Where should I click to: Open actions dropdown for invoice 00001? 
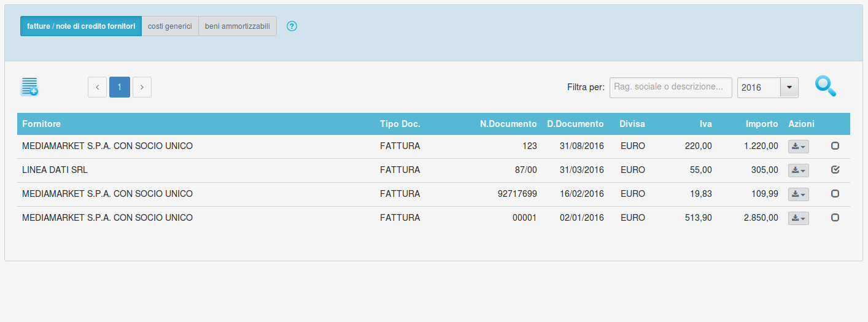click(x=798, y=218)
